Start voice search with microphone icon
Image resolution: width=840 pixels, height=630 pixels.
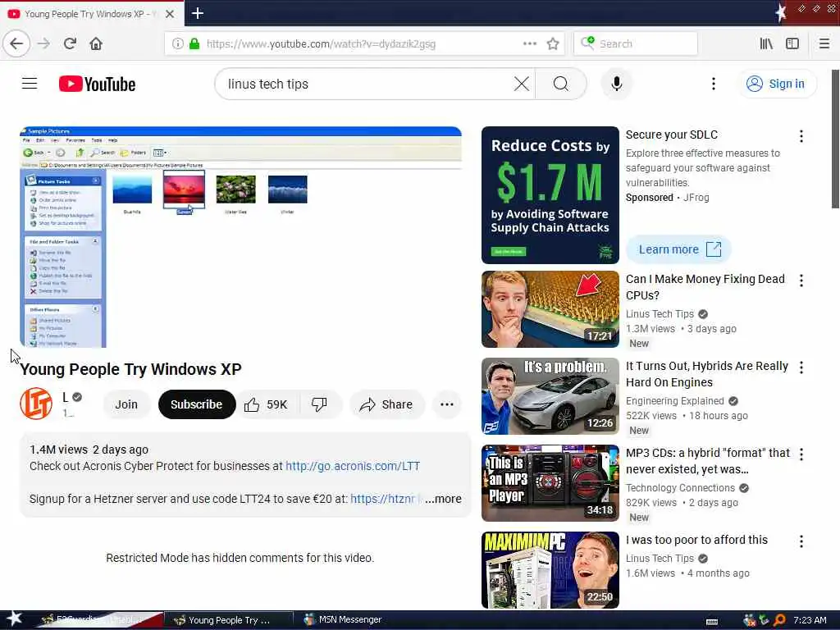click(x=617, y=84)
